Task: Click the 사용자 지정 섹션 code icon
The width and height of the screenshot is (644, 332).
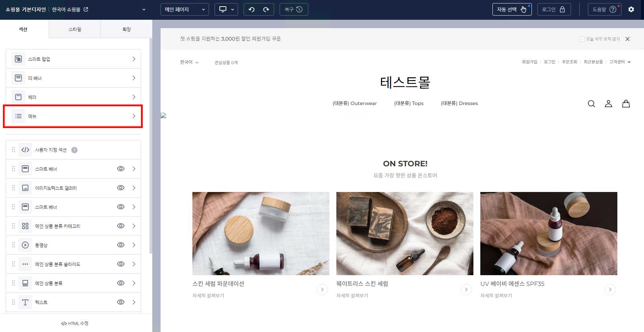Action: point(25,150)
